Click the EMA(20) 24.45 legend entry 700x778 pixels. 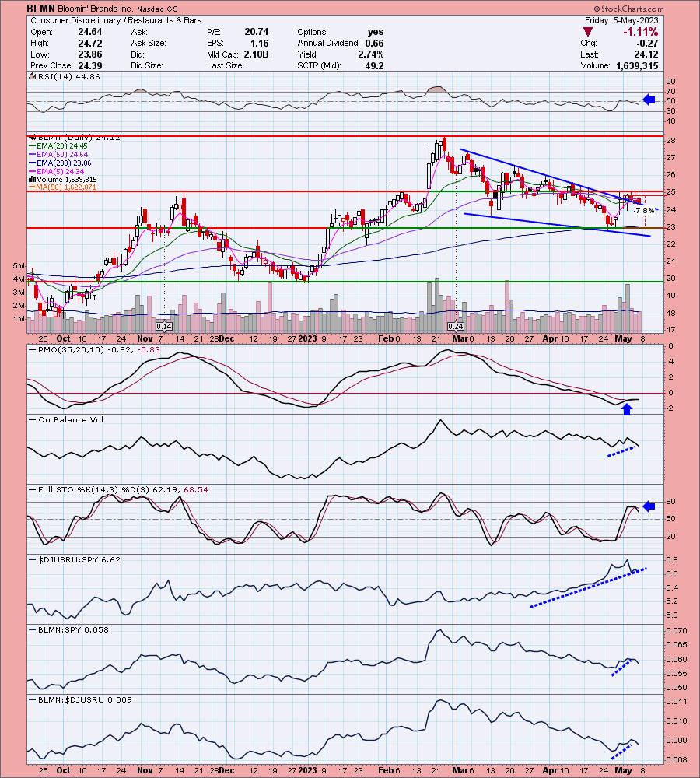(x=58, y=146)
